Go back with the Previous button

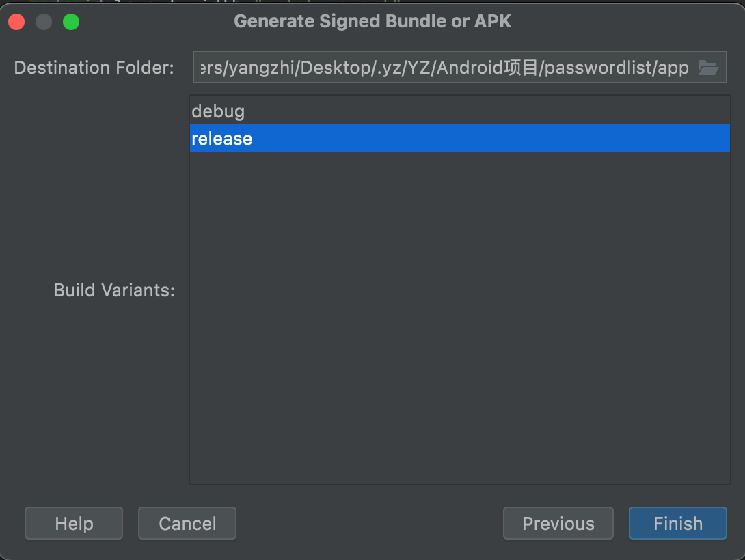[558, 524]
